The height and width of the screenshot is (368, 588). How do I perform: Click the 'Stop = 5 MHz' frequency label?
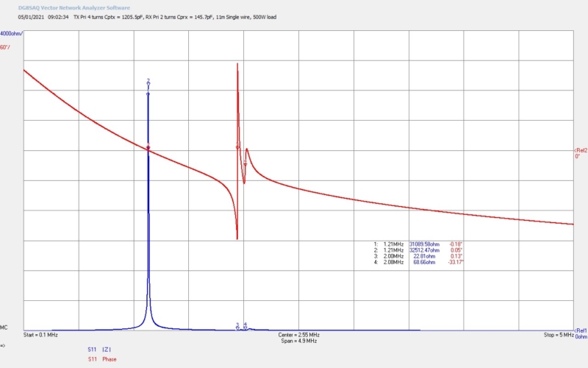pos(559,335)
